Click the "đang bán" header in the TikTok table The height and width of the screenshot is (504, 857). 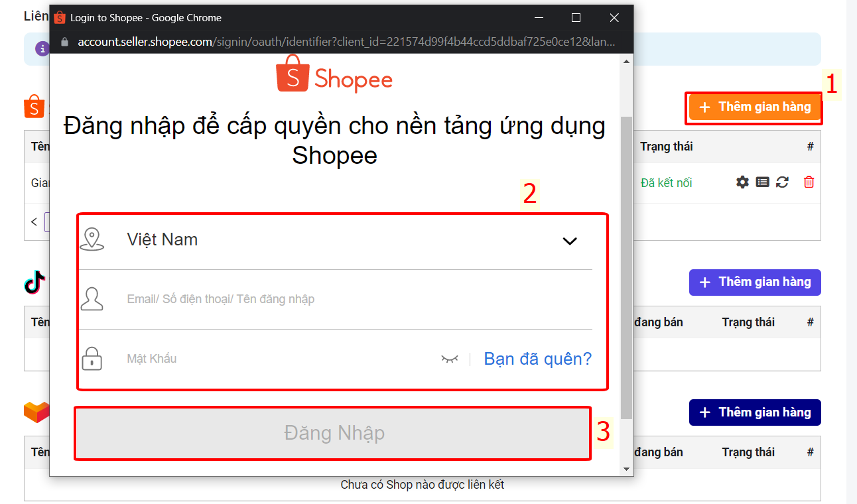(659, 322)
